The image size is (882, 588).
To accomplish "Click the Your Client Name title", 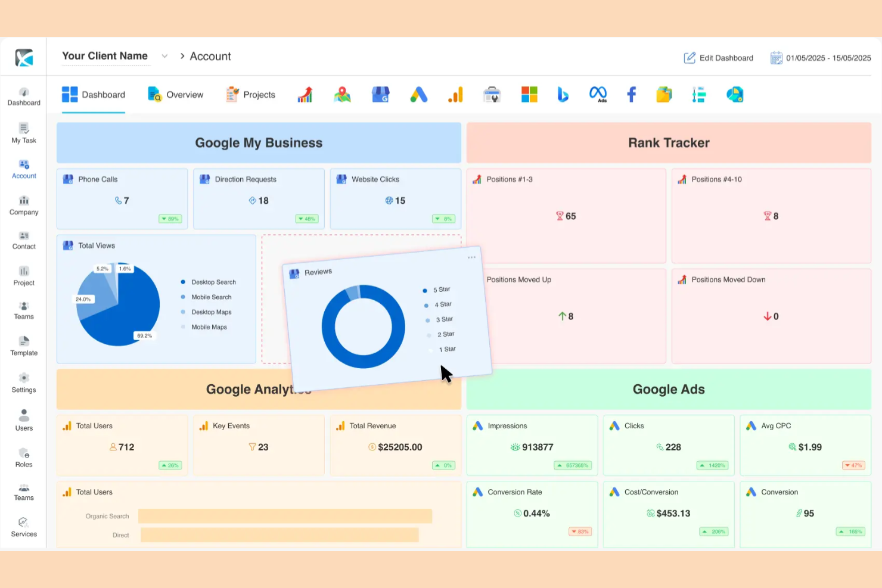I will [x=105, y=56].
